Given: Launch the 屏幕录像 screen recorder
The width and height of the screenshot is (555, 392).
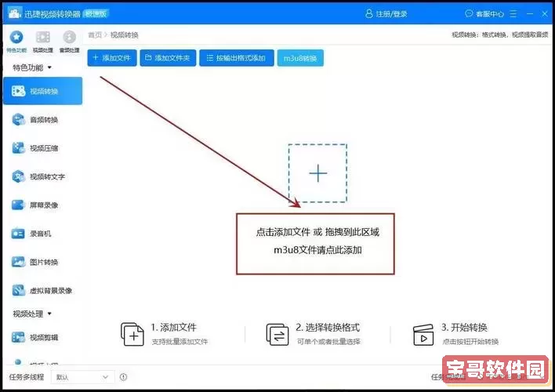Looking at the screenshot, I should coord(42,205).
